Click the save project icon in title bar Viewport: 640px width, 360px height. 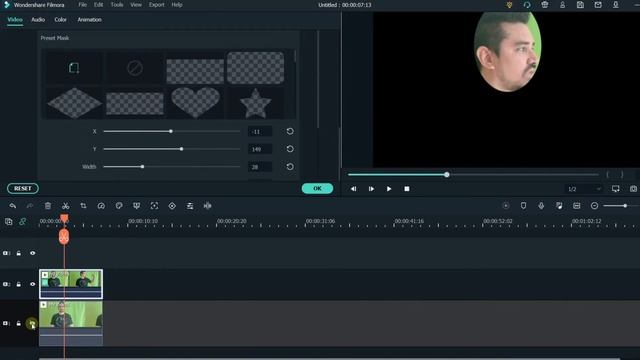tap(580, 5)
